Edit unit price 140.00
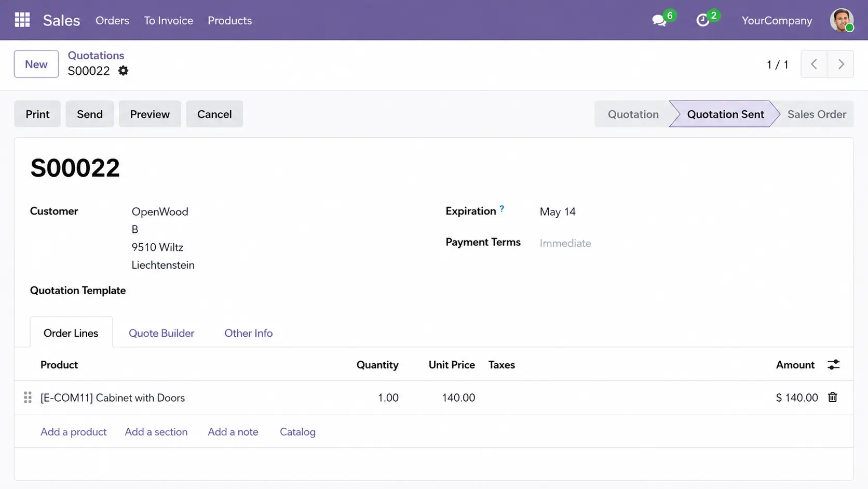 458,398
